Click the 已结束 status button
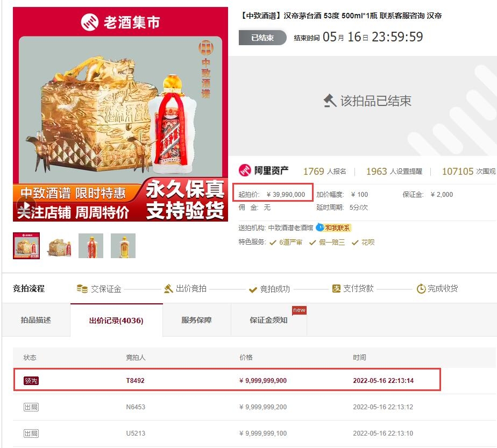Image resolution: width=497 pixels, height=448 pixels. coord(262,38)
